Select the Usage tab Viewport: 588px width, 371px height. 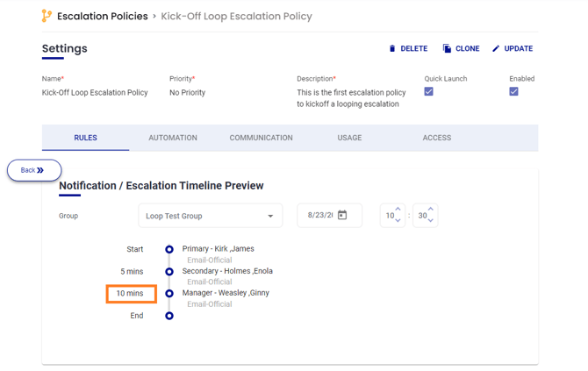click(x=349, y=138)
